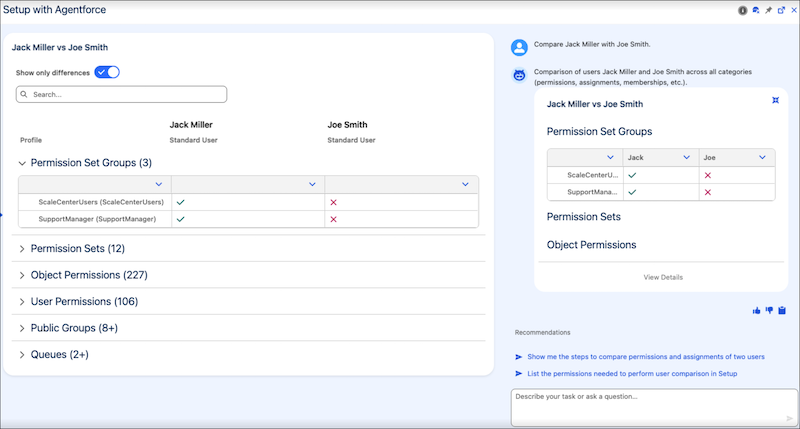Screen dimensions: 800x429
Task: Click Joe Smith's SupportManager X mark
Action: pyautogui.click(x=334, y=219)
